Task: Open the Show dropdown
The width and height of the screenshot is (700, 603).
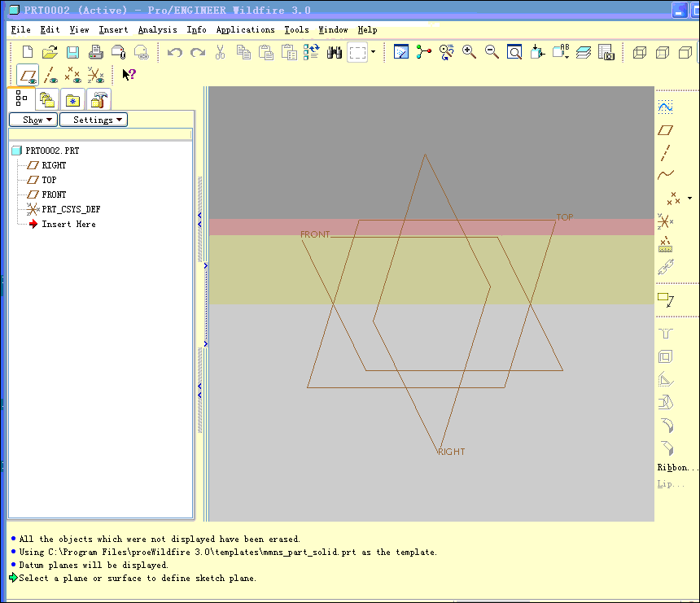Action: [34, 120]
